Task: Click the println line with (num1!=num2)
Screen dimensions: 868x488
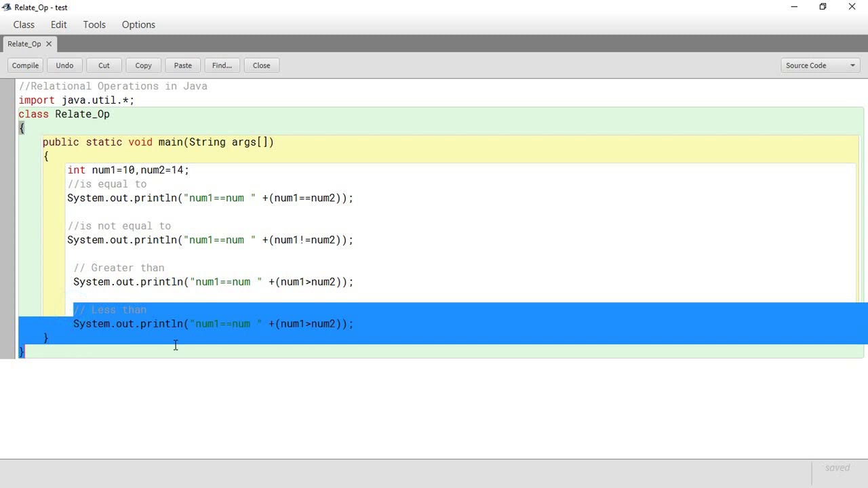Action: (210, 240)
